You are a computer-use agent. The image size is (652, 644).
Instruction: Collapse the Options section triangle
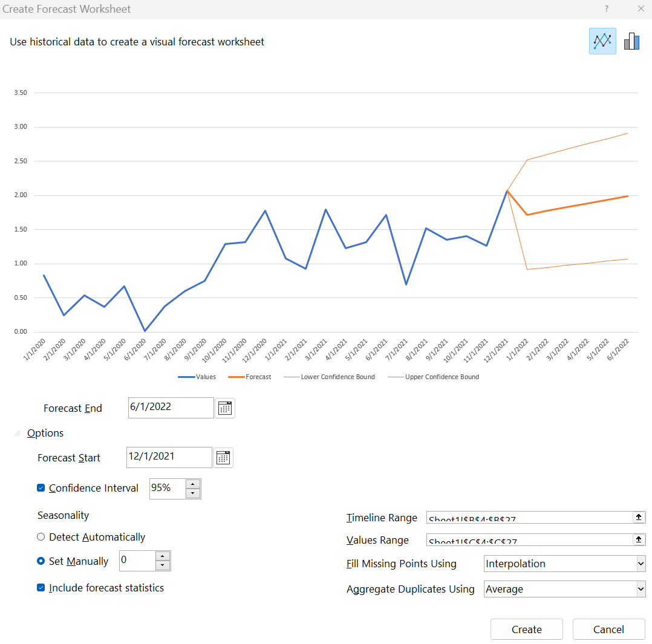point(17,433)
